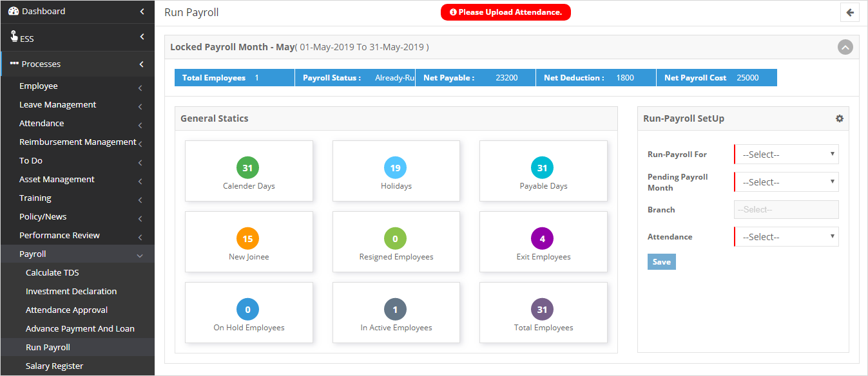Screen dimensions: 868x376
Task: Click the Please Upload Attendance alert
Action: (x=505, y=12)
